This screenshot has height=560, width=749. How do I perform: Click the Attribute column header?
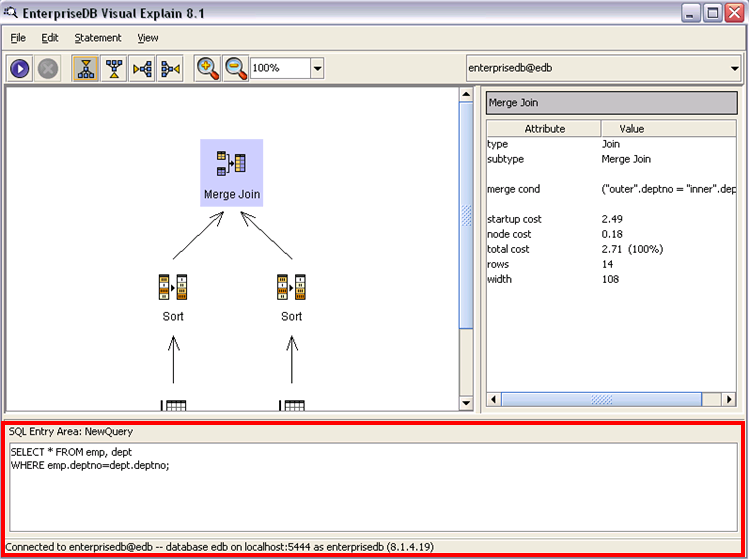coord(544,129)
